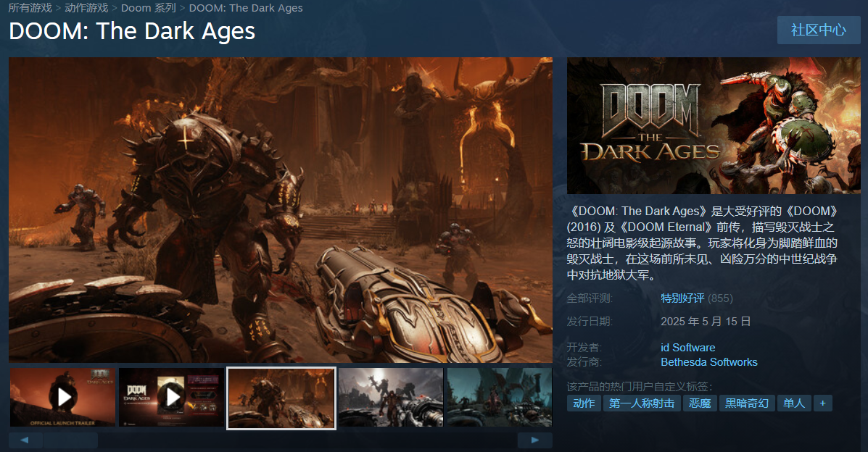Click the thumbnail strip scrollbar handle

(70, 440)
